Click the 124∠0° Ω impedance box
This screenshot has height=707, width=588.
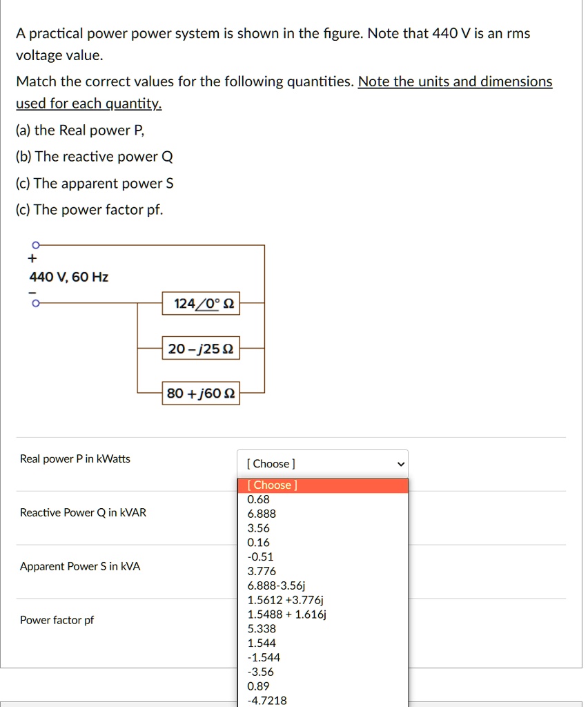200,303
